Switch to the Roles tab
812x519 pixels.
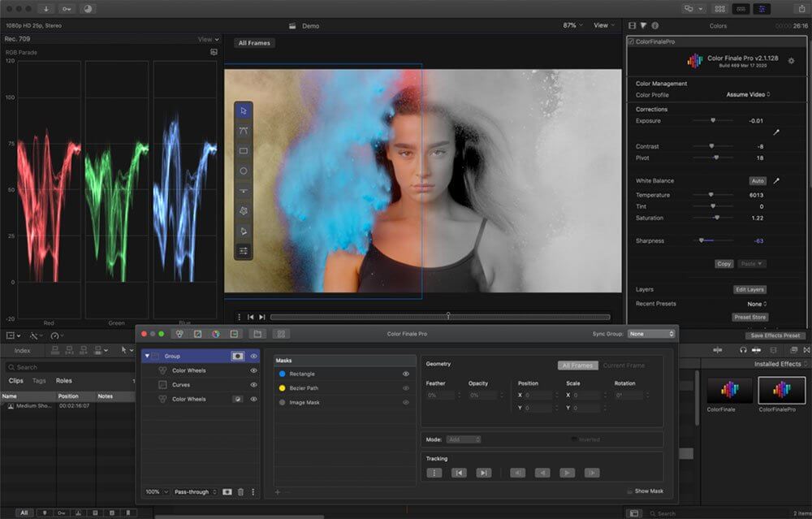click(63, 381)
